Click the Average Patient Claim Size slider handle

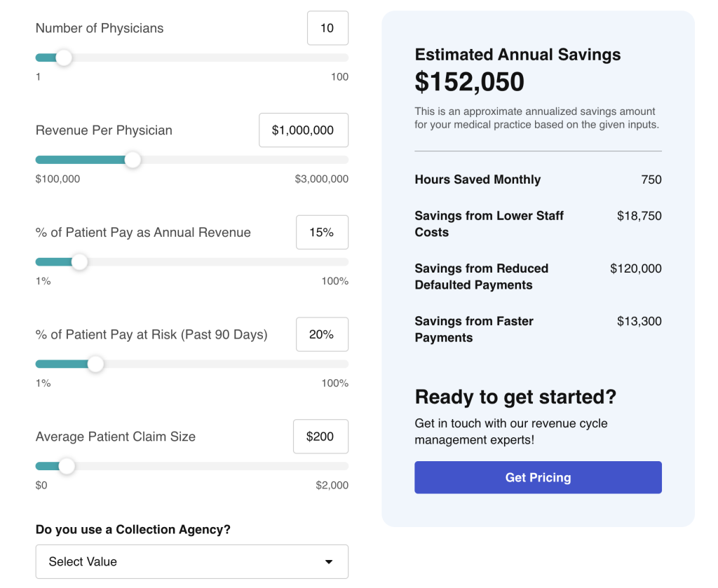tap(67, 466)
